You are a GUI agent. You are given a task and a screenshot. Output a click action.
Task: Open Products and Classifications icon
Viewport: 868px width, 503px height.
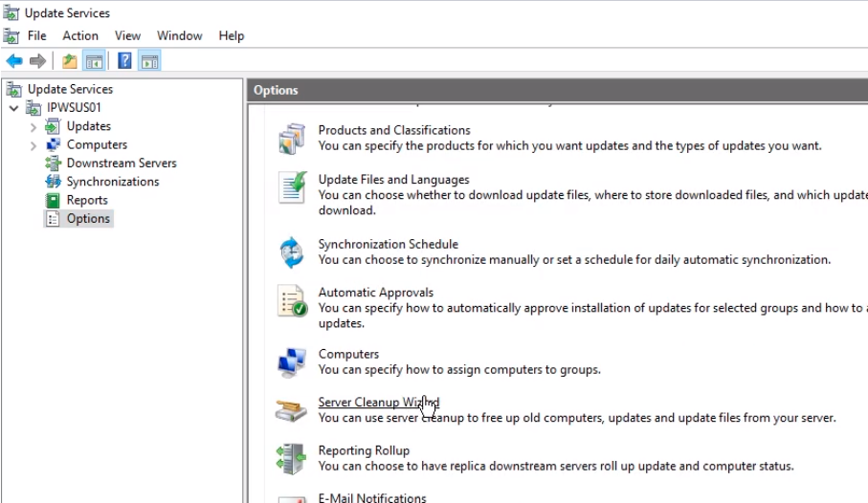(x=291, y=139)
